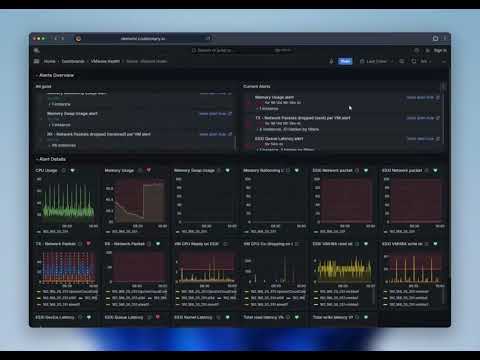The height and width of the screenshot is (360, 480).
Task: Collapse the Alert Details row
Action: 51,159
